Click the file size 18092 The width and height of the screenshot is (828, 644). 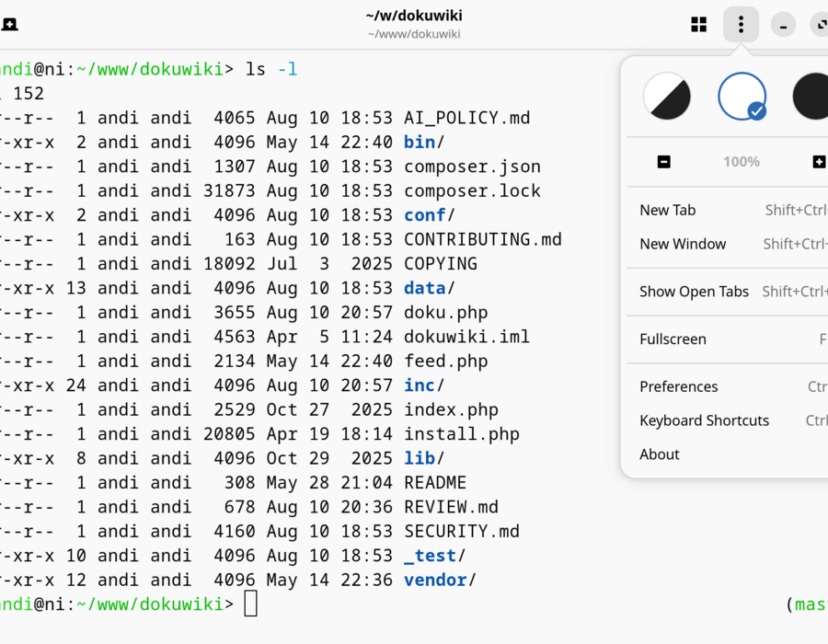229,263
